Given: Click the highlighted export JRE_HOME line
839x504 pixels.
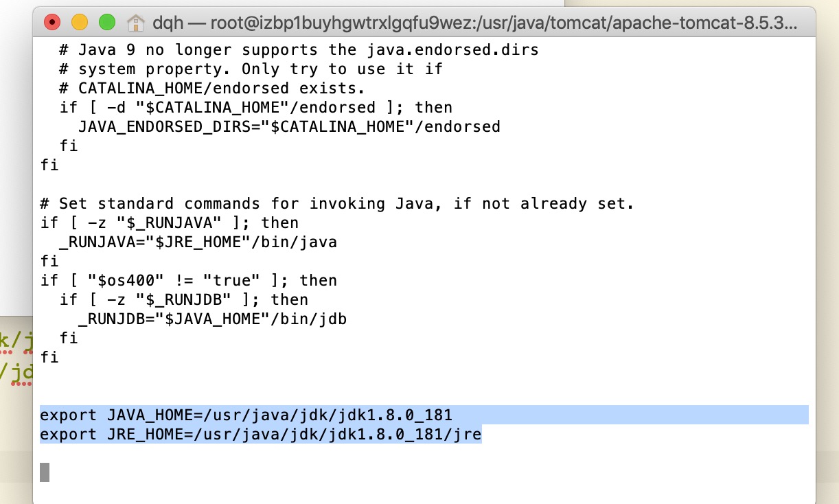Looking at the screenshot, I should [x=261, y=434].
